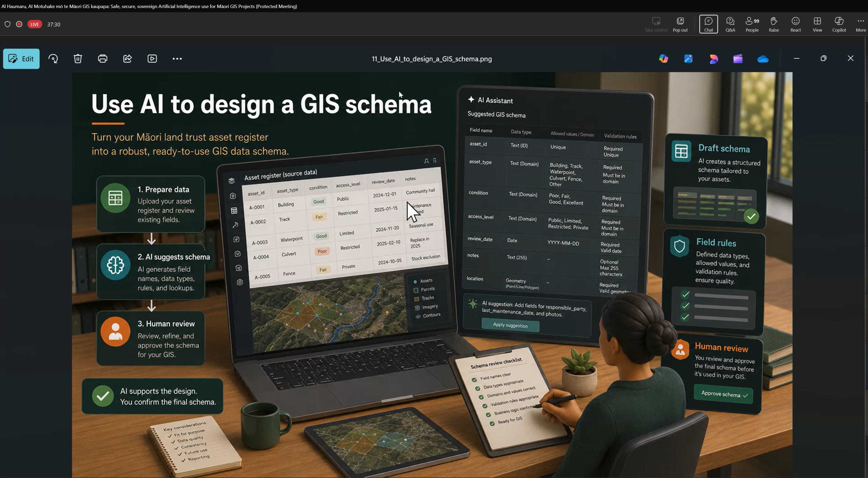This screenshot has width=868, height=478.
Task: Click the blue Photos picture app icon
Action: tap(688, 59)
